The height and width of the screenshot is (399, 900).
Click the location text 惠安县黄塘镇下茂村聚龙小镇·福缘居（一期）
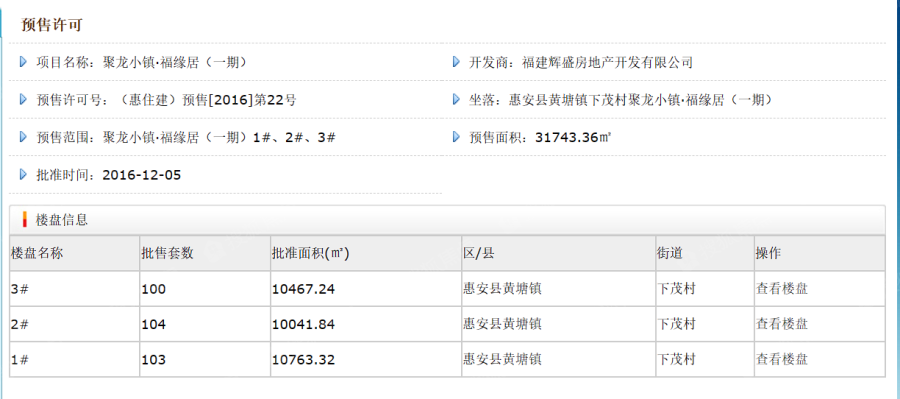coord(641,100)
